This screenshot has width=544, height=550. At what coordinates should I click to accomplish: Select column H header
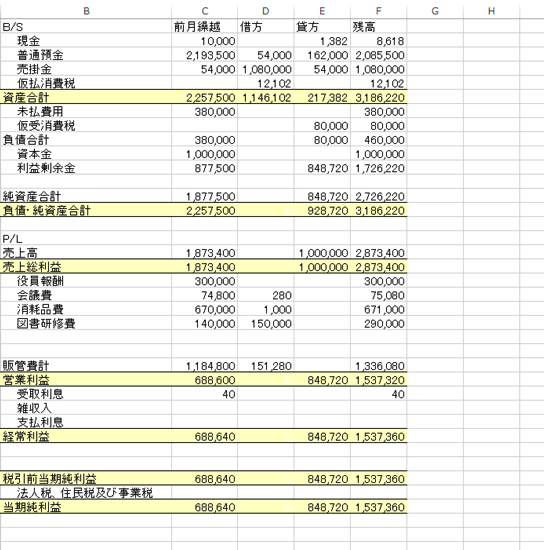[x=491, y=11]
